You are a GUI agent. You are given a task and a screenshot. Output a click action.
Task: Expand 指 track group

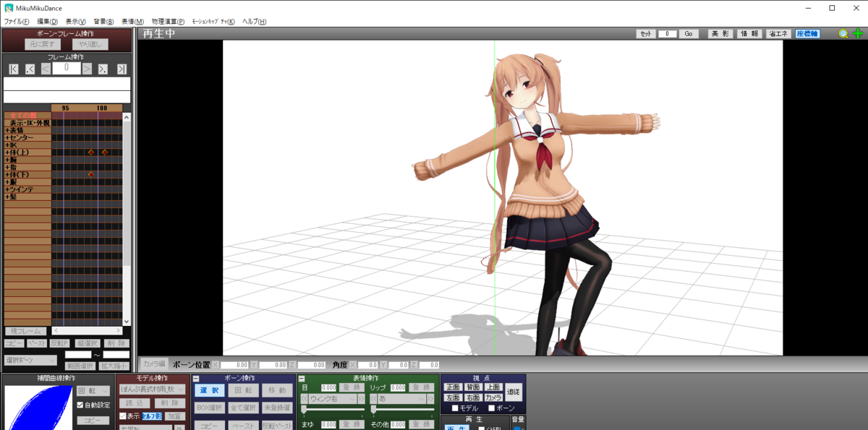(7, 167)
